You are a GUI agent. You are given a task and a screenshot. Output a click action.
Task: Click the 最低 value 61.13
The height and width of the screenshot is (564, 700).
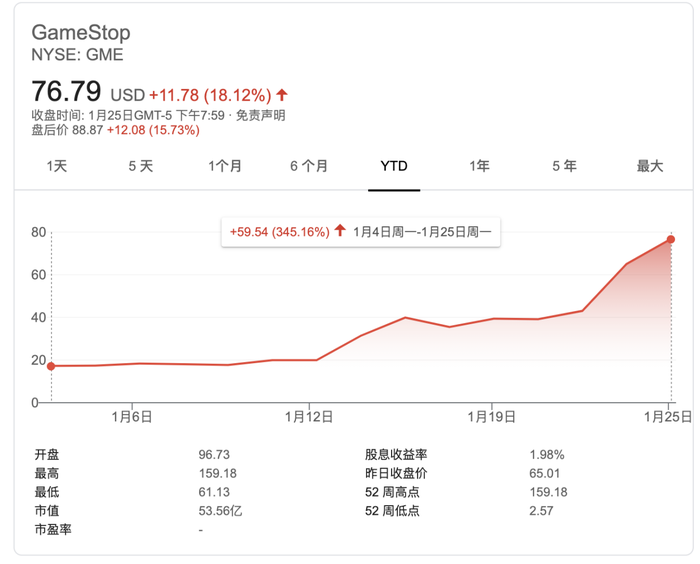coord(214,492)
